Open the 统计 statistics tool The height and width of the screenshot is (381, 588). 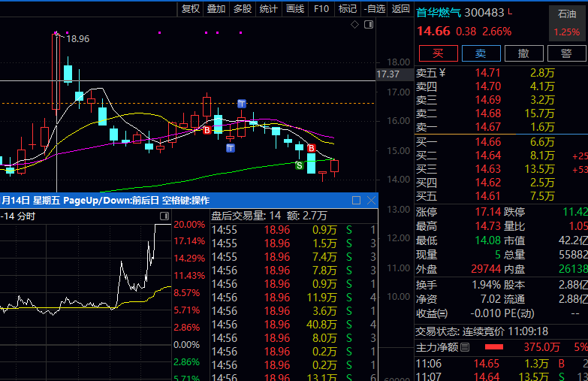pos(269,8)
